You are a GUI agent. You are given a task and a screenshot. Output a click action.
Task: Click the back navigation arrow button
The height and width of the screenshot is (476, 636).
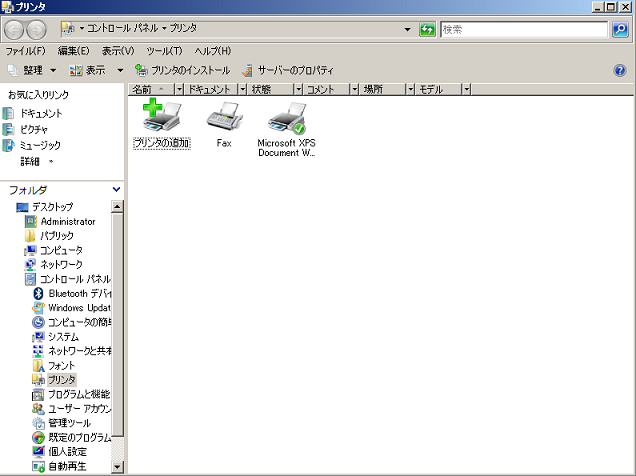click(17, 30)
